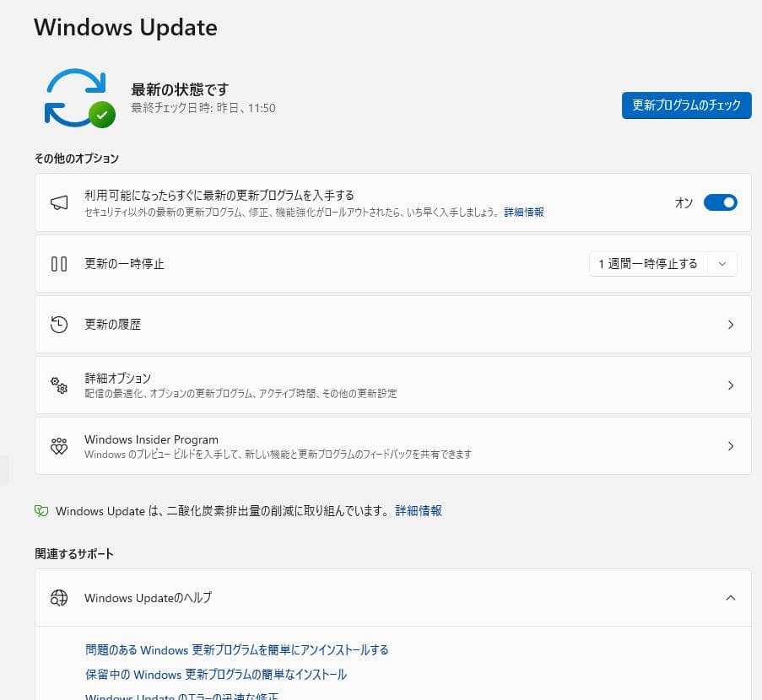Open the 1週間一時停止する dropdown
The image size is (762, 700).
pos(721,263)
